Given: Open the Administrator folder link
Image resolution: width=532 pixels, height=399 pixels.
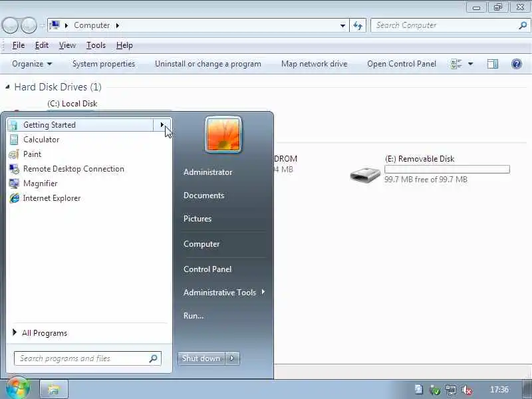Looking at the screenshot, I should 207,172.
